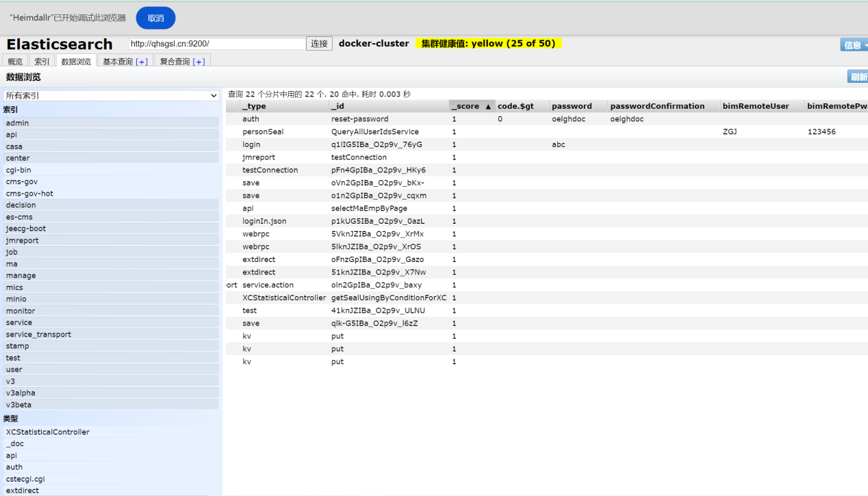
Task: Open the extdirect row with ID oFnzGpIBa_O2p9v_Gazo
Action: pos(547,260)
